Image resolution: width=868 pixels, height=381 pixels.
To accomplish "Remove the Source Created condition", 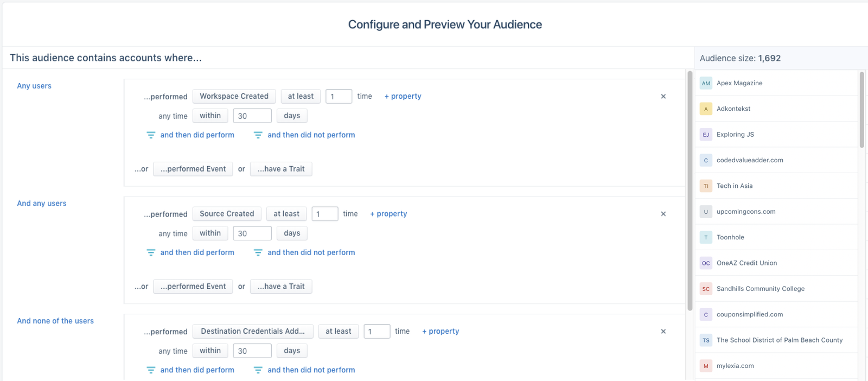I will click(663, 214).
